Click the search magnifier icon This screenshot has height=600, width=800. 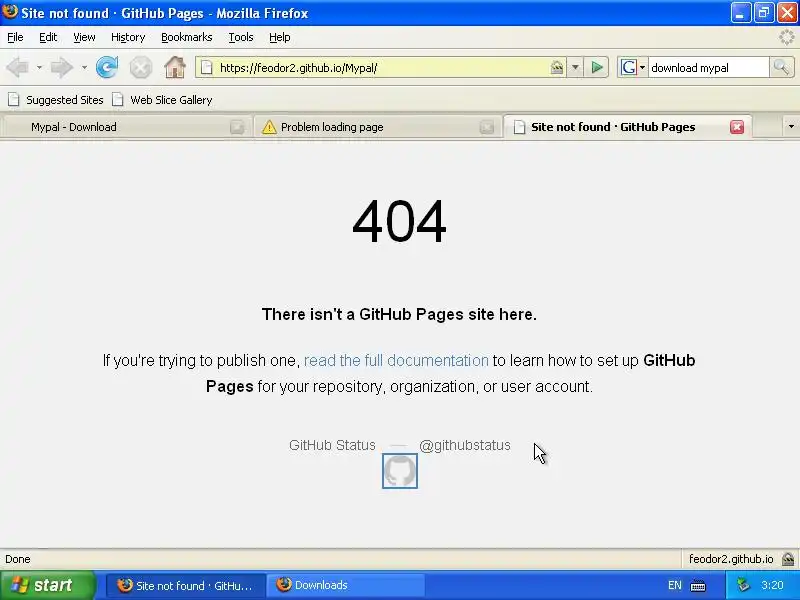[781, 67]
